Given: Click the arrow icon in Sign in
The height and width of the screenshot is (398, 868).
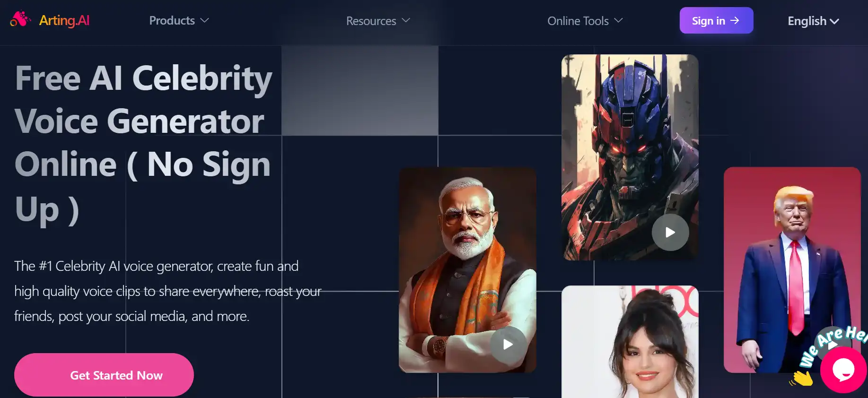Looking at the screenshot, I should coord(735,20).
